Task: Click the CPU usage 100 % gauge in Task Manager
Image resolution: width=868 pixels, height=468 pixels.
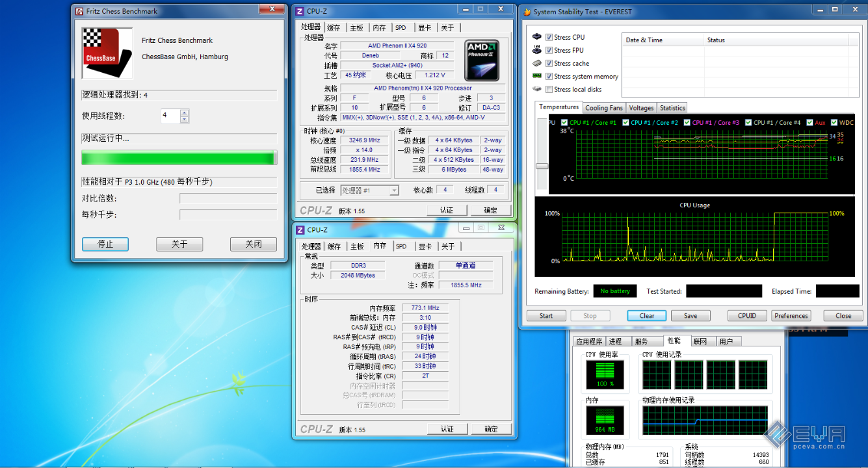Action: pos(605,374)
